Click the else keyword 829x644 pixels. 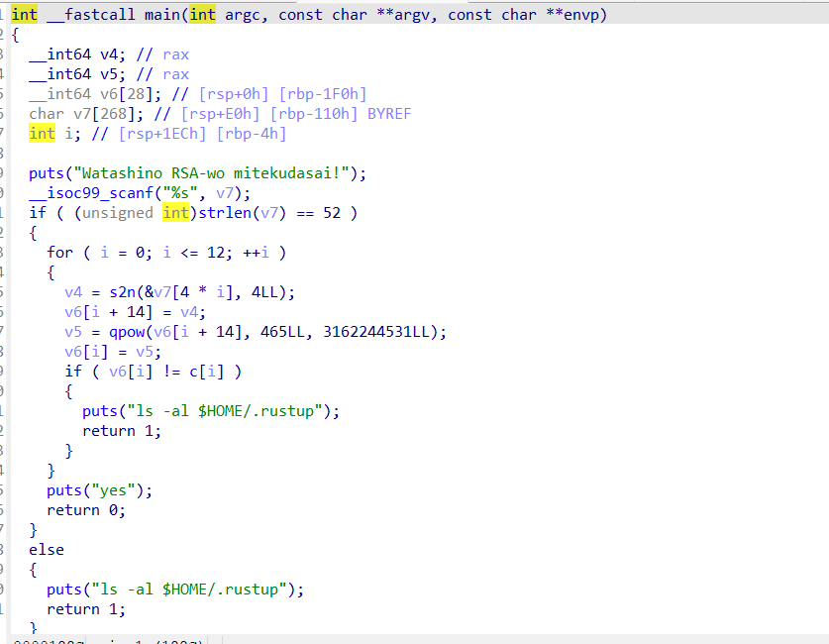point(47,551)
